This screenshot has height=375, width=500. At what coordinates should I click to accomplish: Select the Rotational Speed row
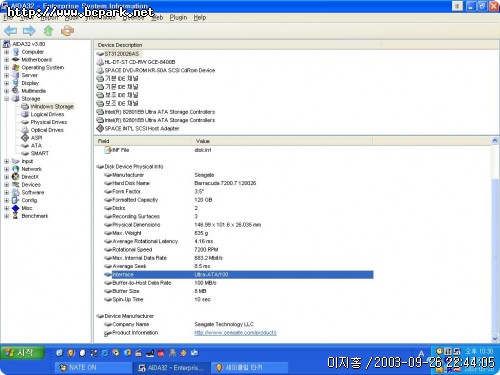[238, 250]
